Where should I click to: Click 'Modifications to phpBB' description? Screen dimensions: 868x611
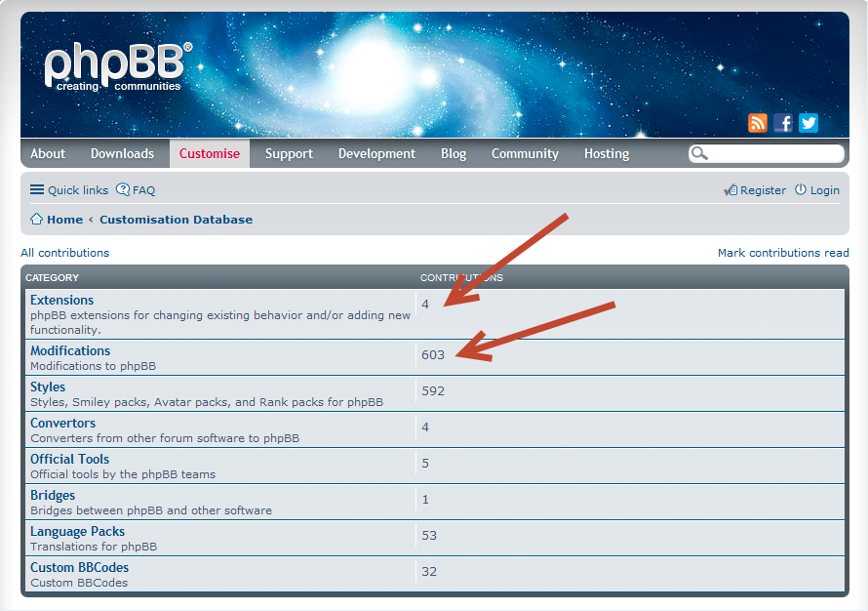pyautogui.click(x=93, y=366)
